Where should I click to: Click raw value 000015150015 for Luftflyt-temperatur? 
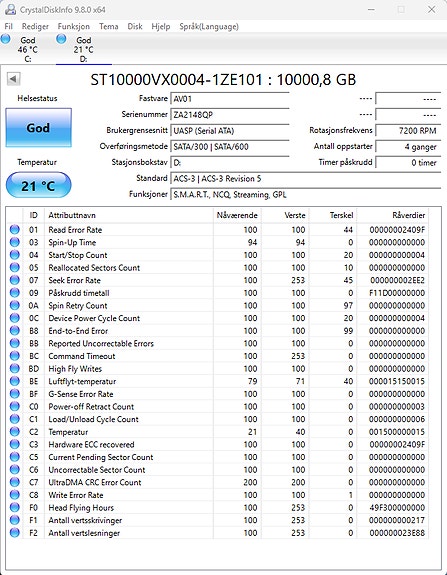397,381
